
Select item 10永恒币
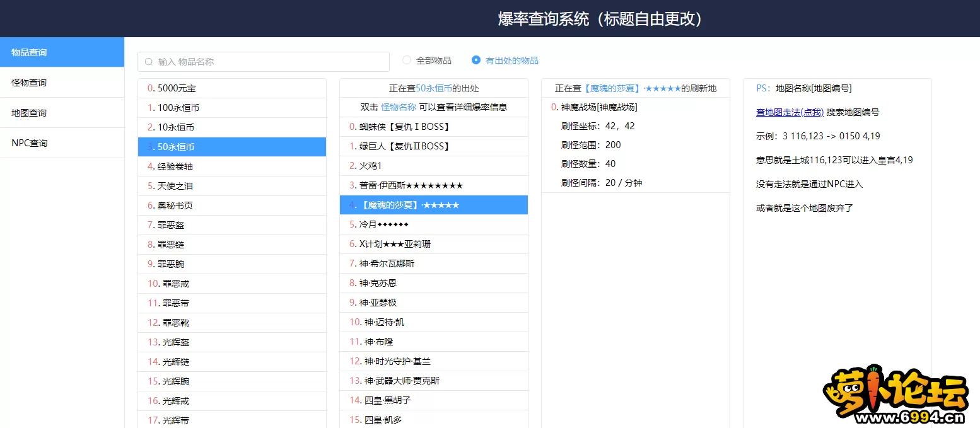coord(232,127)
